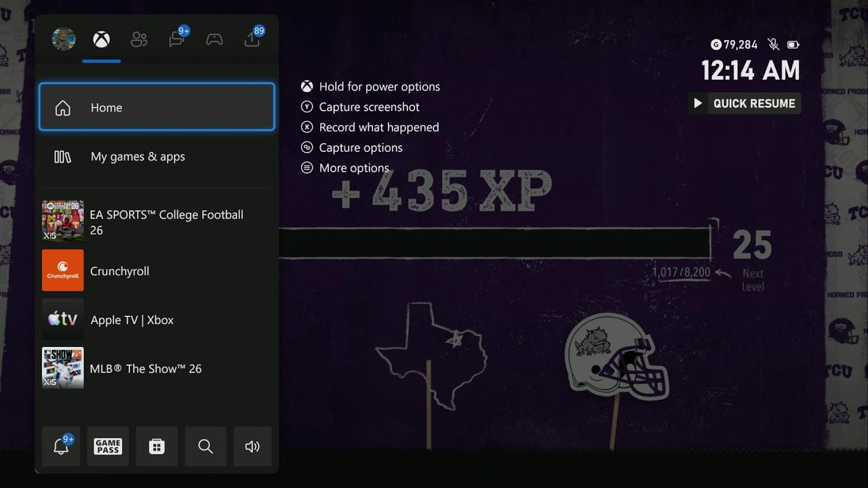Viewport: 868px width, 488px height.
Task: Click the Gamerscore 79,284 indicator
Action: 734,45
